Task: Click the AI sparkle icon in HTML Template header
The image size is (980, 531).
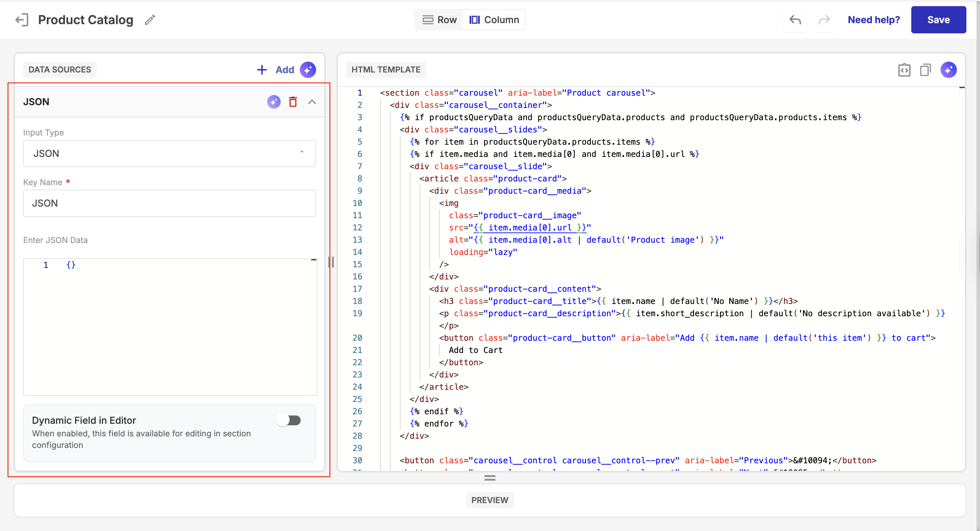Action: point(948,70)
